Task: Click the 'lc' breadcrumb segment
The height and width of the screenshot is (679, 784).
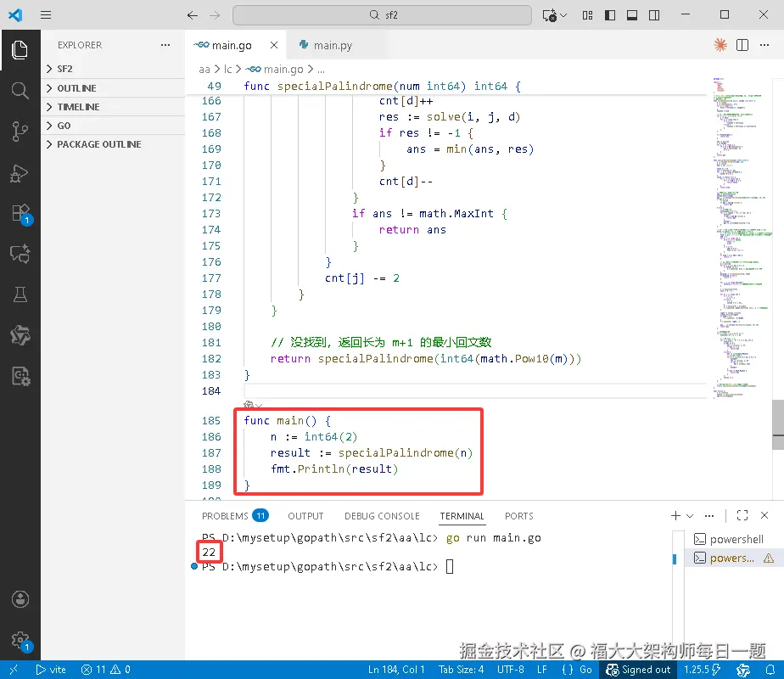Action: click(x=228, y=69)
